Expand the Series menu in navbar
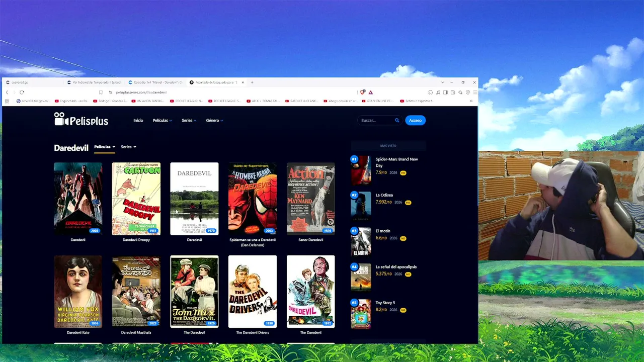Image resolution: width=644 pixels, height=362 pixels. (x=189, y=120)
